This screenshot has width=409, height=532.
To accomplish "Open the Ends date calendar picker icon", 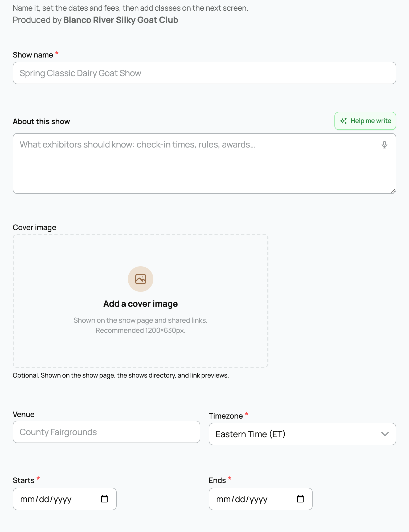I will [300, 499].
